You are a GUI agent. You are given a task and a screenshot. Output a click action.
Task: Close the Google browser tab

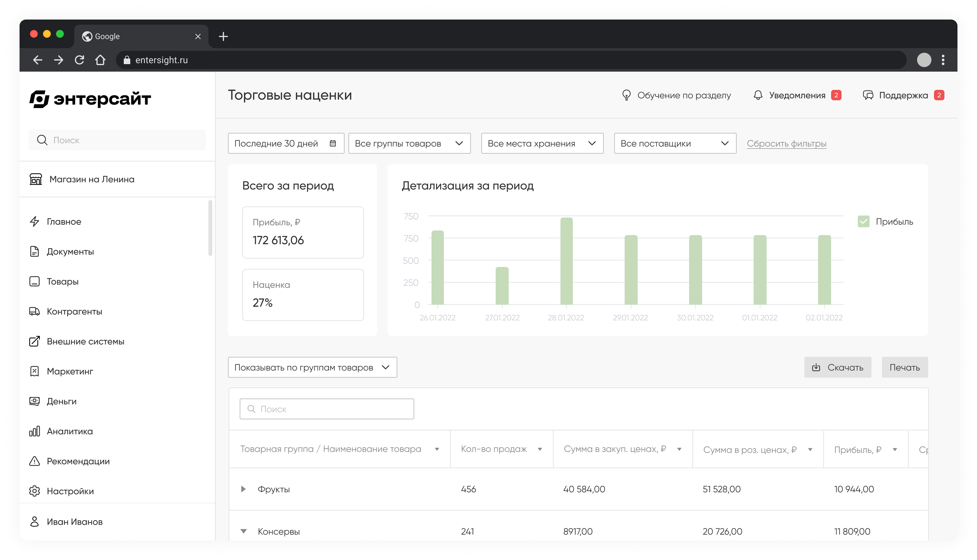pos(198,36)
